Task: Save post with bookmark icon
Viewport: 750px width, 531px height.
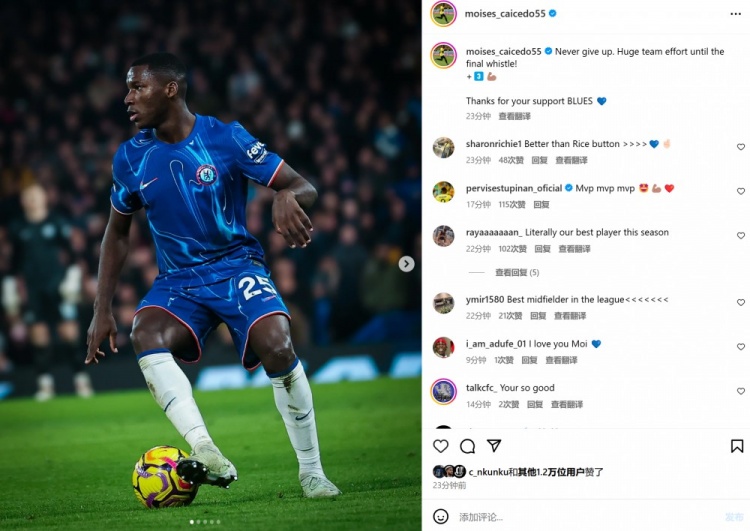Action: pos(737,446)
